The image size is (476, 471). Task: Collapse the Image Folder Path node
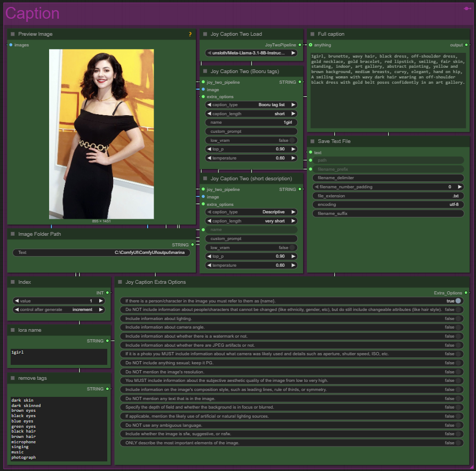coord(13,234)
